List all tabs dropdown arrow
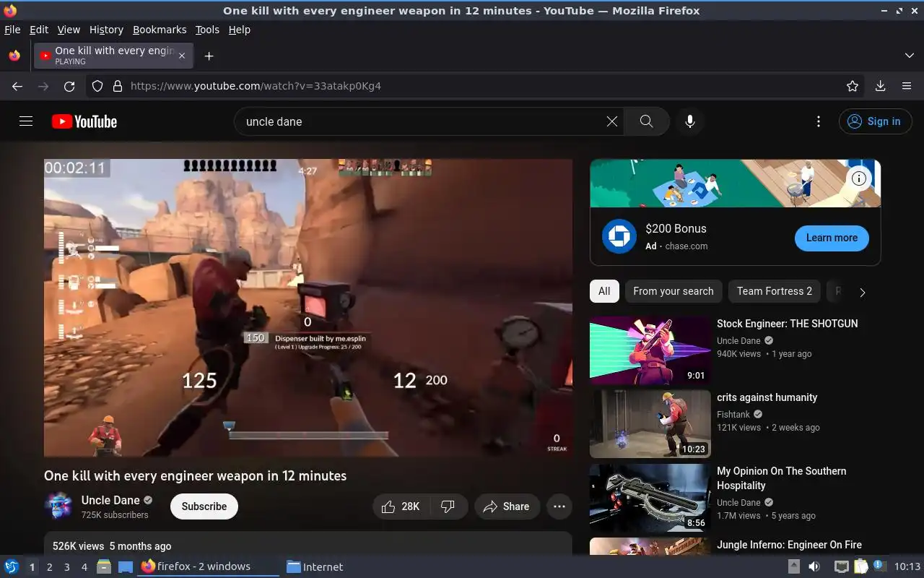This screenshot has width=924, height=578. pyautogui.click(x=909, y=56)
